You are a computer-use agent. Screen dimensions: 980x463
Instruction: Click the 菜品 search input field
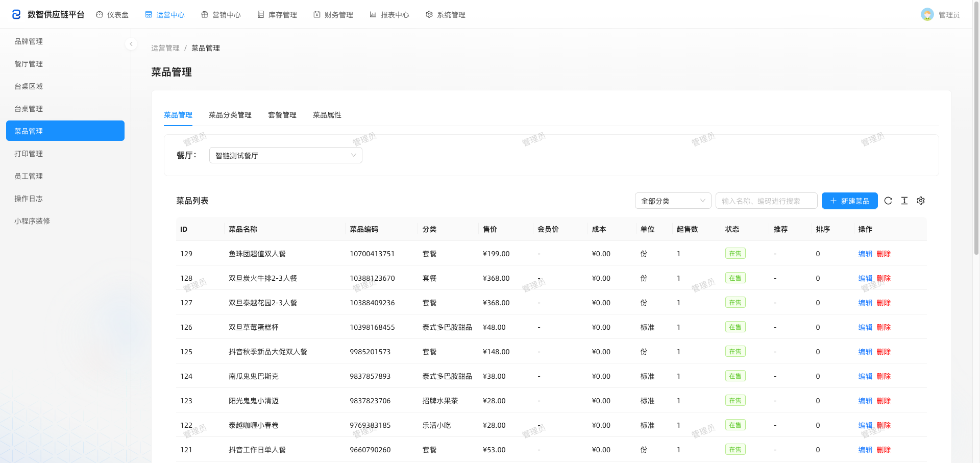point(767,201)
